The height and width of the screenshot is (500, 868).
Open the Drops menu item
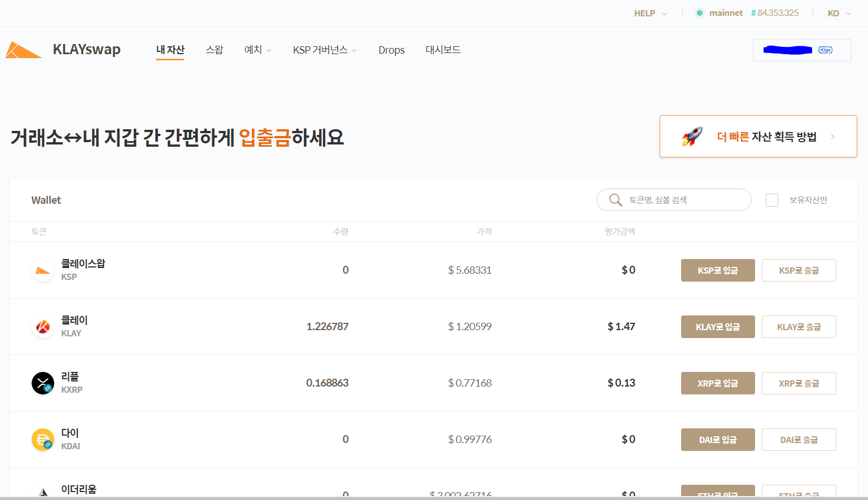coord(391,50)
